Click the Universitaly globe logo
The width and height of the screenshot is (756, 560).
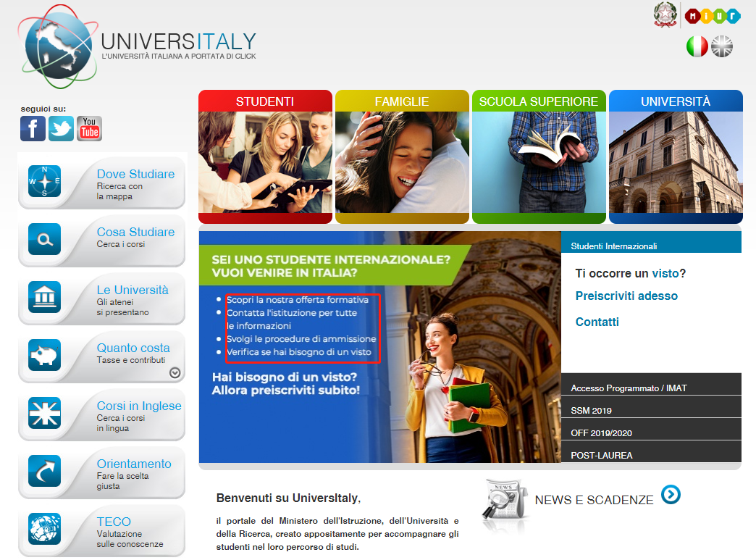(57, 46)
